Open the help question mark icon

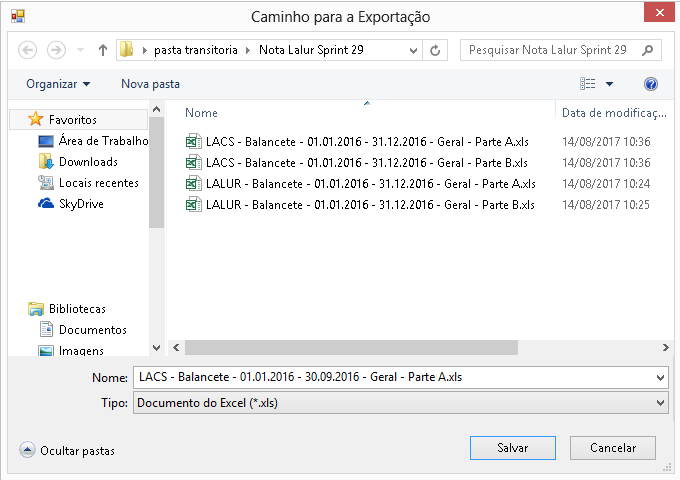click(651, 84)
